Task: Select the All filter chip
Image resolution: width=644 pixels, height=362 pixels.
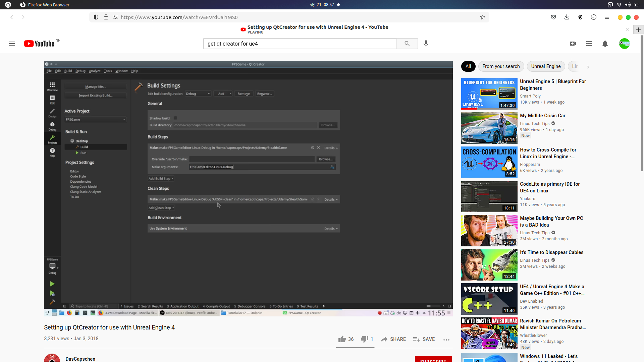Action: click(x=468, y=66)
